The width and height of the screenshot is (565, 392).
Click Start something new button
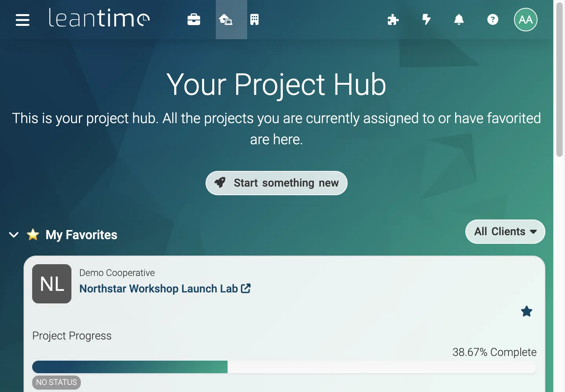click(277, 183)
